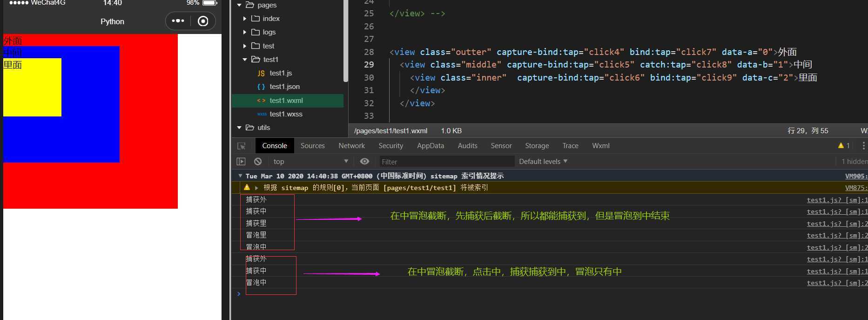Open source link of the last 冒泡中 log

837,283
